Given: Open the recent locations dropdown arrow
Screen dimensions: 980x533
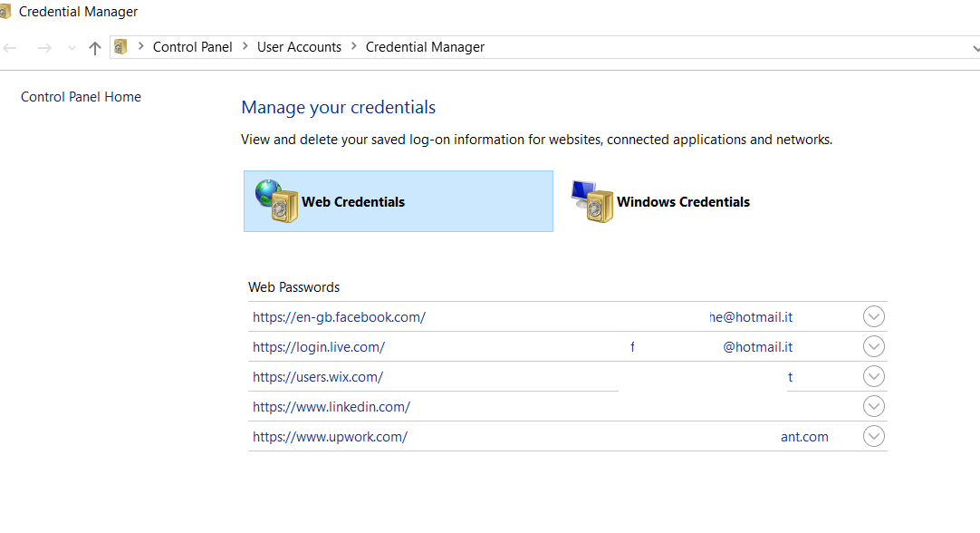Looking at the screenshot, I should (72, 48).
